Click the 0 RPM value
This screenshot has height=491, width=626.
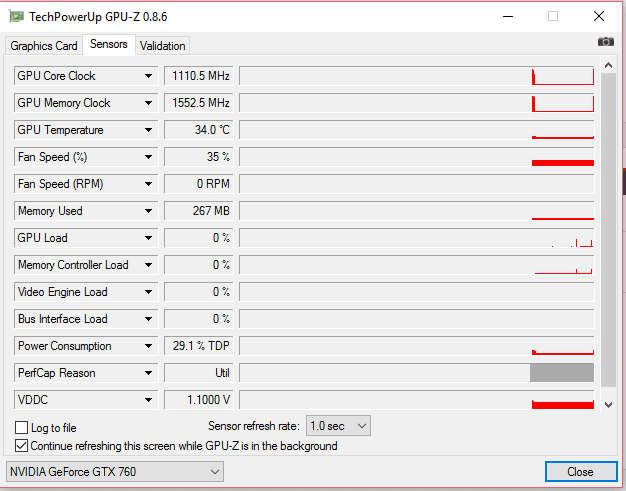coord(198,184)
